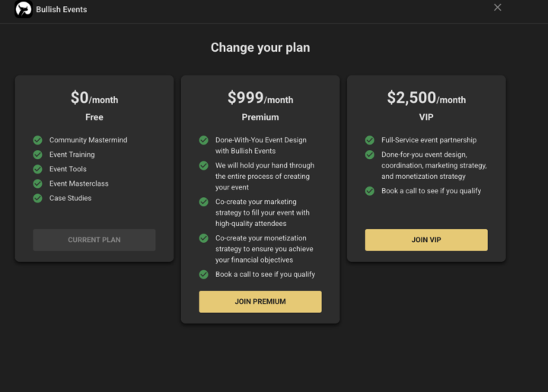The image size is (548, 392).
Task: Click the Current Plan button
Action: [94, 240]
